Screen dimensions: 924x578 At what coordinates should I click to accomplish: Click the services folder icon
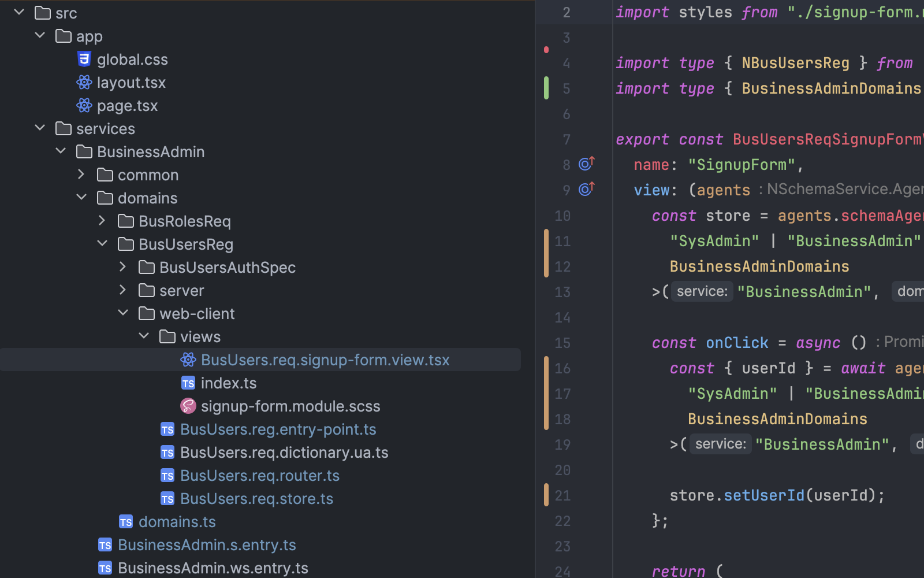tap(64, 128)
